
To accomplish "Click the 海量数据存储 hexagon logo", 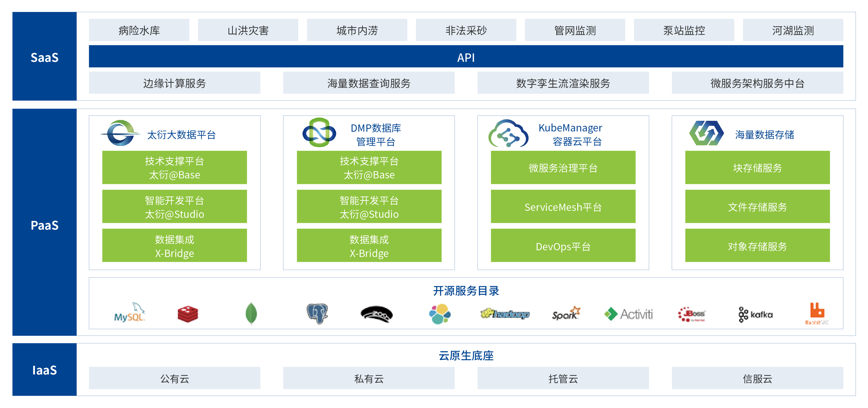I will (706, 133).
